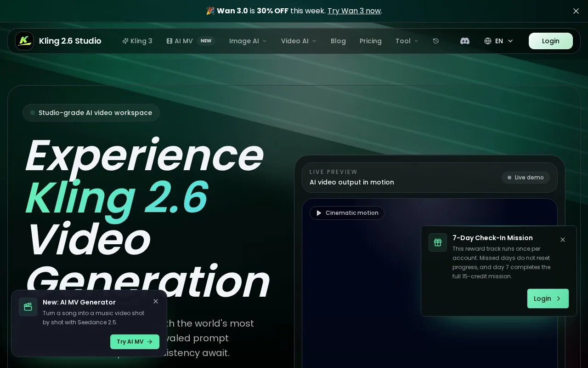Viewport: 588px width, 368px height.
Task: Click the Kling 2.6 Studio brand name
Action: click(70, 41)
